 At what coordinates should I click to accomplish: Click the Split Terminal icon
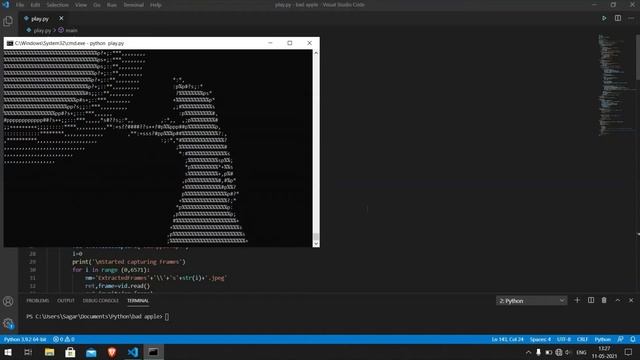(x=591, y=300)
